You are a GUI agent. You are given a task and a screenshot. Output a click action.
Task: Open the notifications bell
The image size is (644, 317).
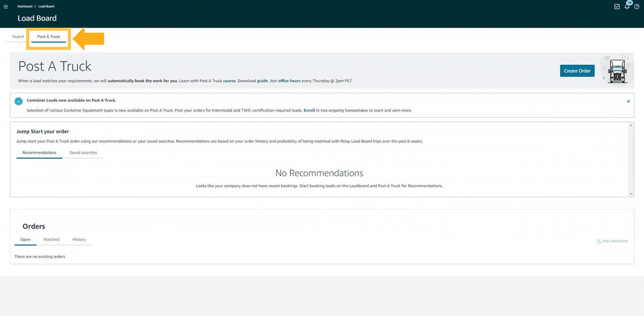627,7
